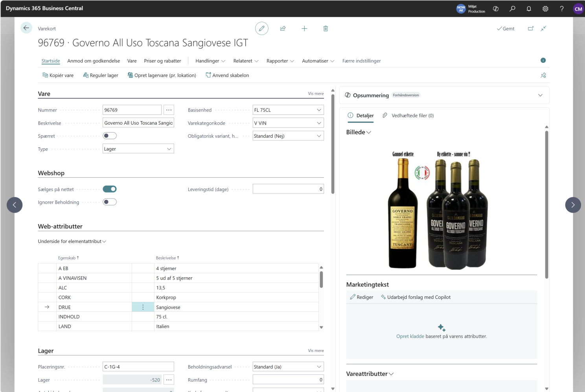
Task: Open the Handlinger menu
Action: [x=210, y=61]
